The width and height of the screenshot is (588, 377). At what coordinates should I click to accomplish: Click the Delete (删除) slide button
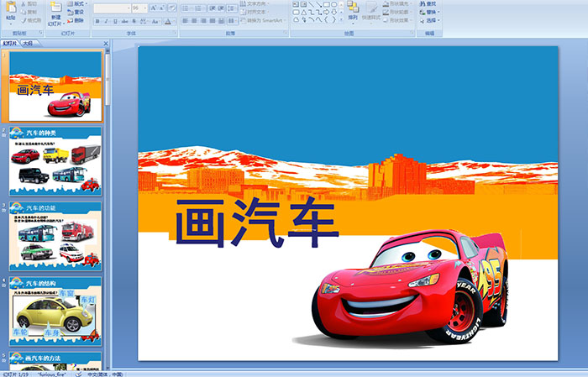(x=76, y=20)
